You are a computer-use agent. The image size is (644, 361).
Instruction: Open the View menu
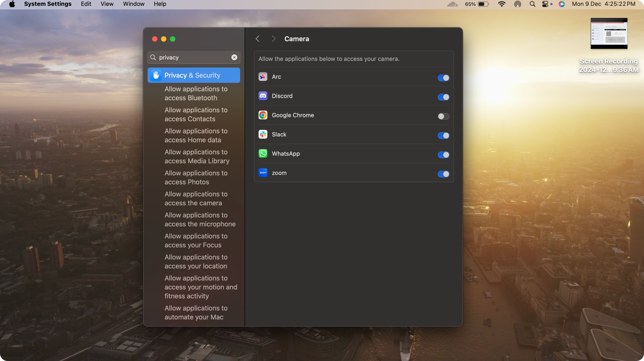[x=107, y=4]
